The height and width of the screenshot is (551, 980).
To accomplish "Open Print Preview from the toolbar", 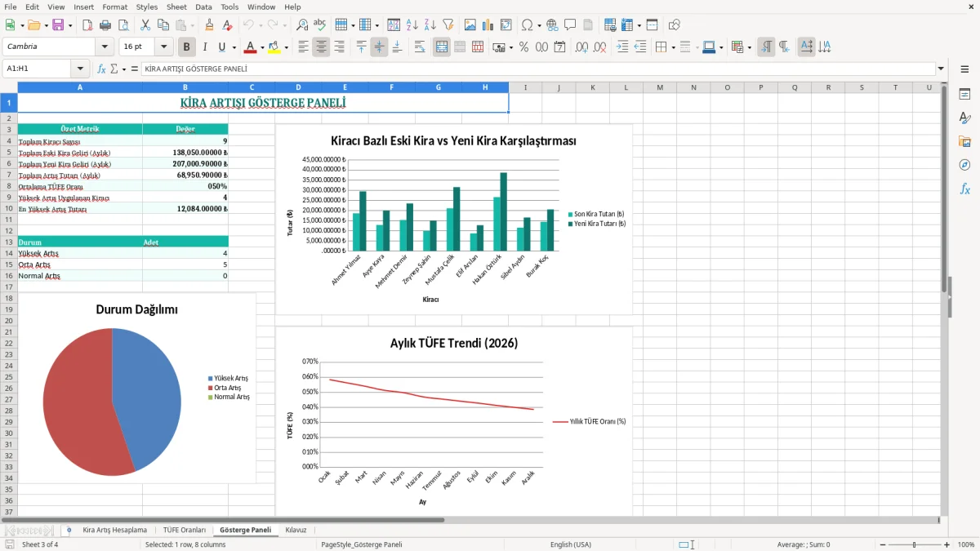I will click(123, 25).
